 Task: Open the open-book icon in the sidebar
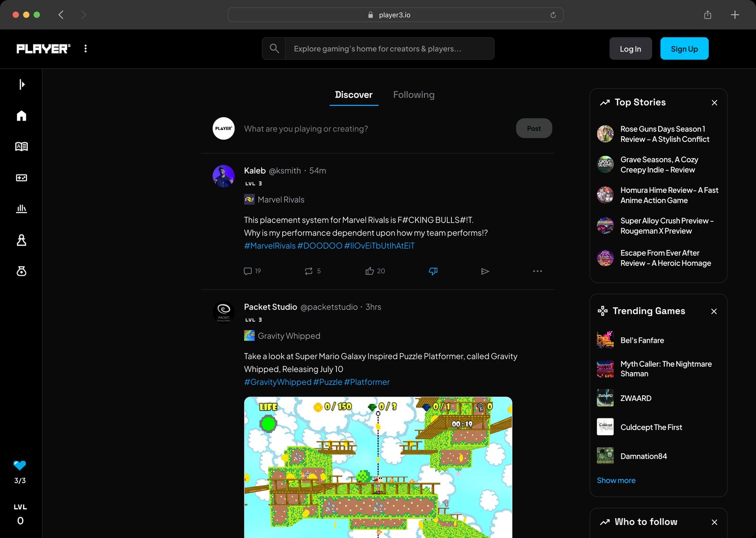[x=21, y=147]
